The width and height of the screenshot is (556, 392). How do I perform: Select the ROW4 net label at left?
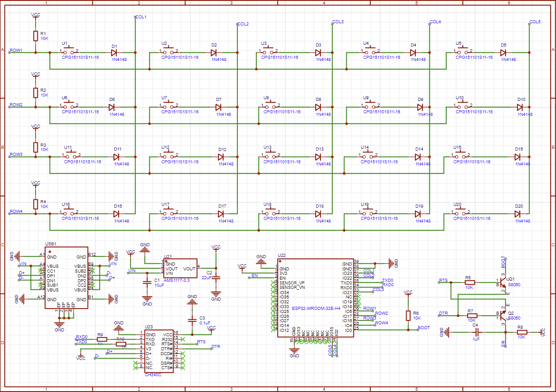coord(16,211)
